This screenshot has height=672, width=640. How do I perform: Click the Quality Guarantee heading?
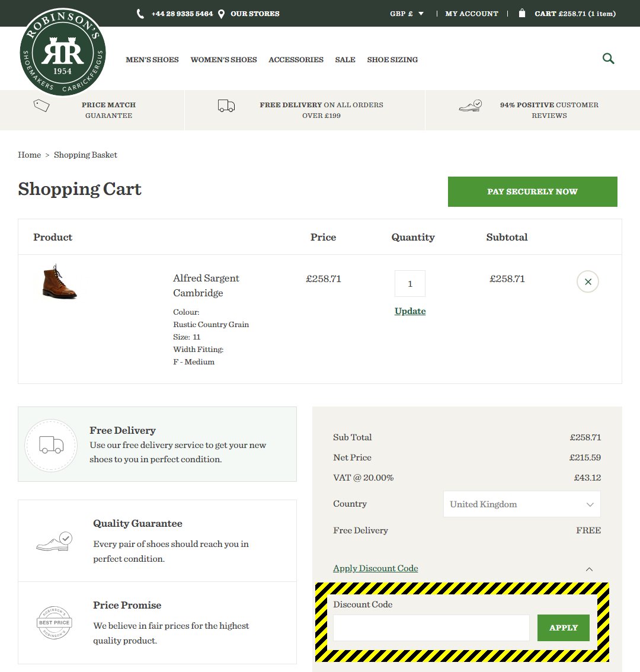[137, 523]
